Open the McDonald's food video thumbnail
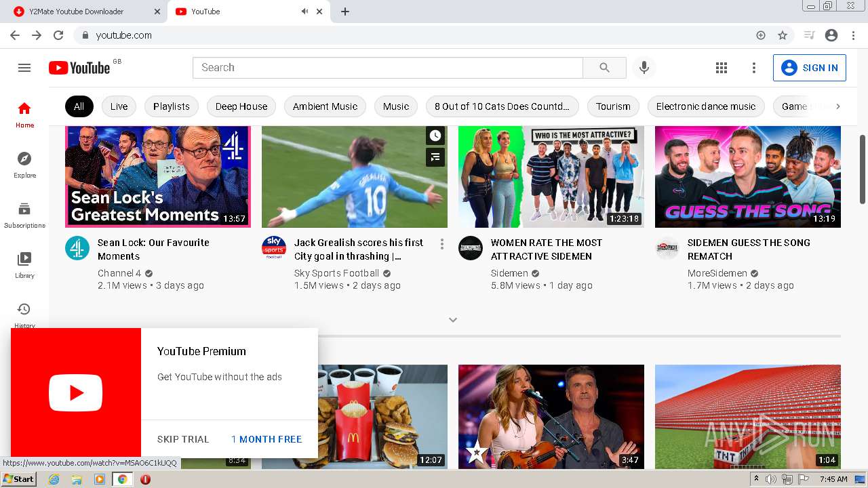Viewport: 868px width, 488px height. click(382, 416)
